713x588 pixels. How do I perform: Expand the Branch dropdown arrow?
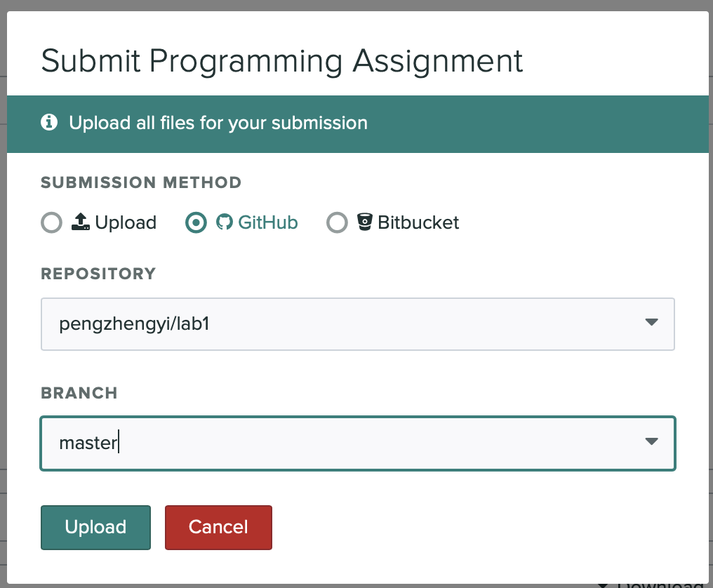651,442
